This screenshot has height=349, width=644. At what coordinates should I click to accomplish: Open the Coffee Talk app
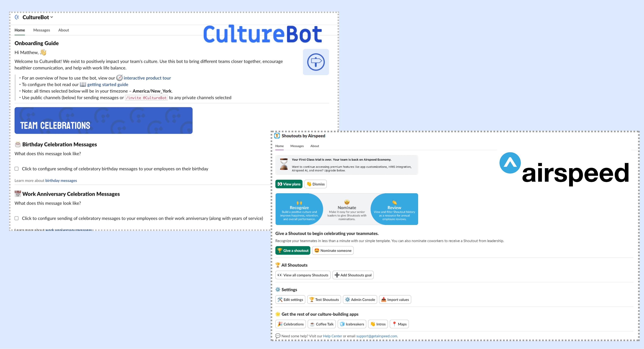tap(322, 324)
